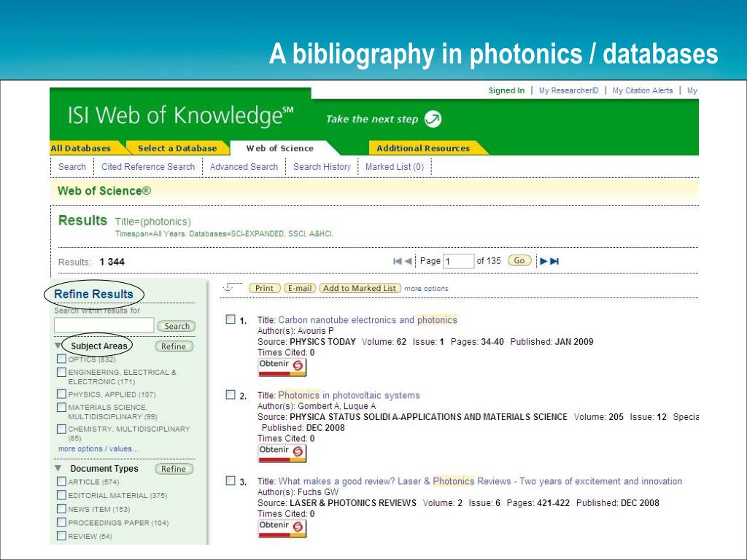
Task: Click Refine button next to Subject Areas
Action: 174,346
